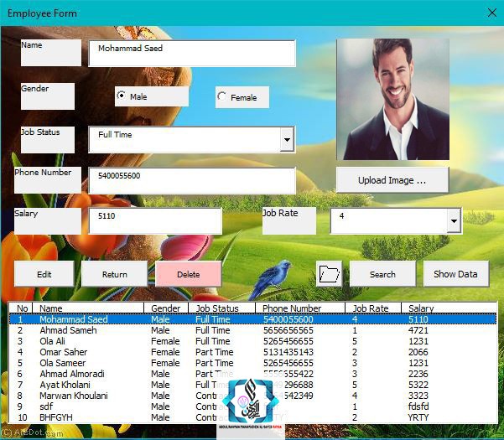Click Upload Image button

(x=392, y=180)
